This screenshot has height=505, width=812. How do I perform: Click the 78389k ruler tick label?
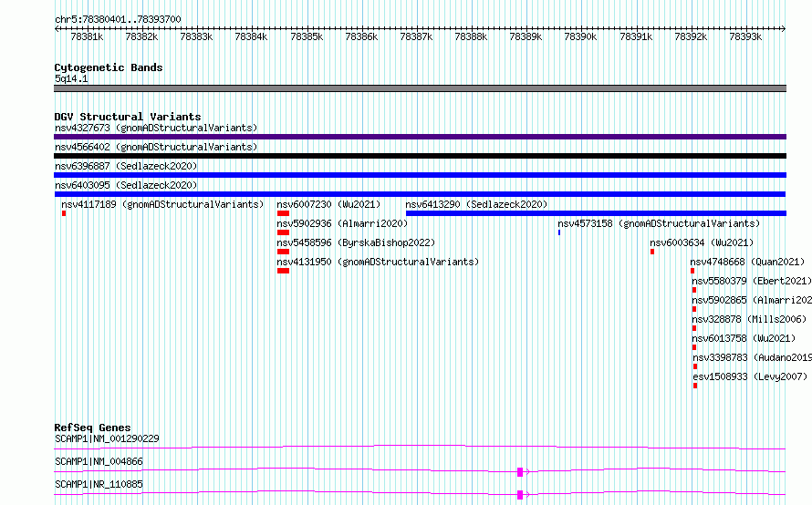click(x=526, y=36)
